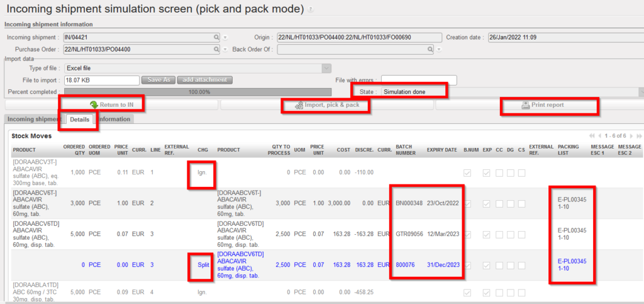644x304 pixels.
Task: Click the Incoming shipment search magnifier icon
Action: [x=217, y=38]
